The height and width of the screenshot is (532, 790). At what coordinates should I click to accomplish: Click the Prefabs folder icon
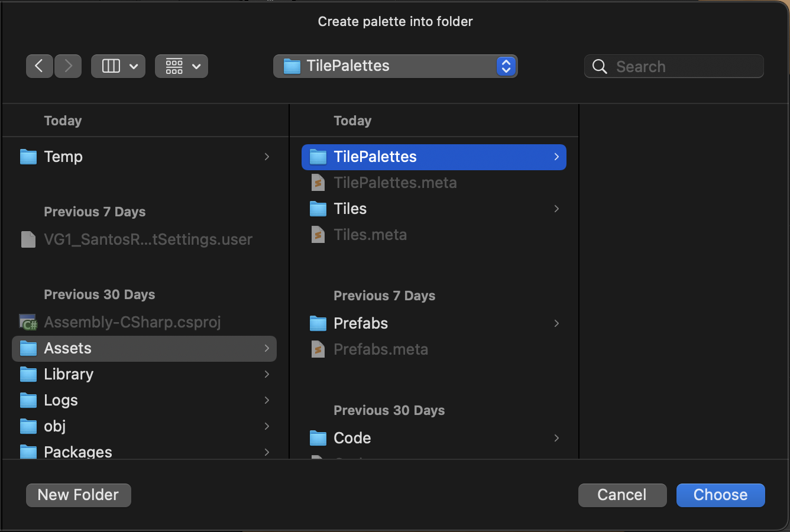pos(318,323)
